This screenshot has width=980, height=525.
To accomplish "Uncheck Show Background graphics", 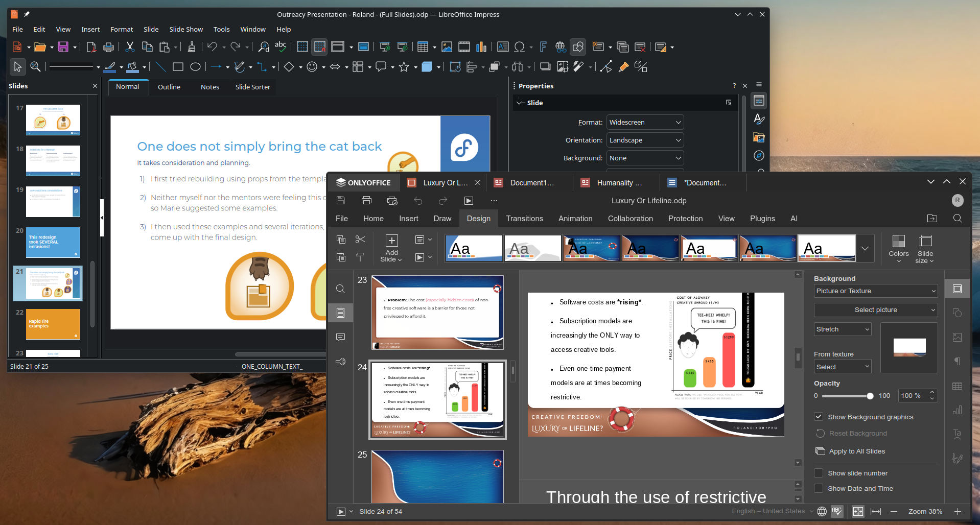I will coord(819,416).
